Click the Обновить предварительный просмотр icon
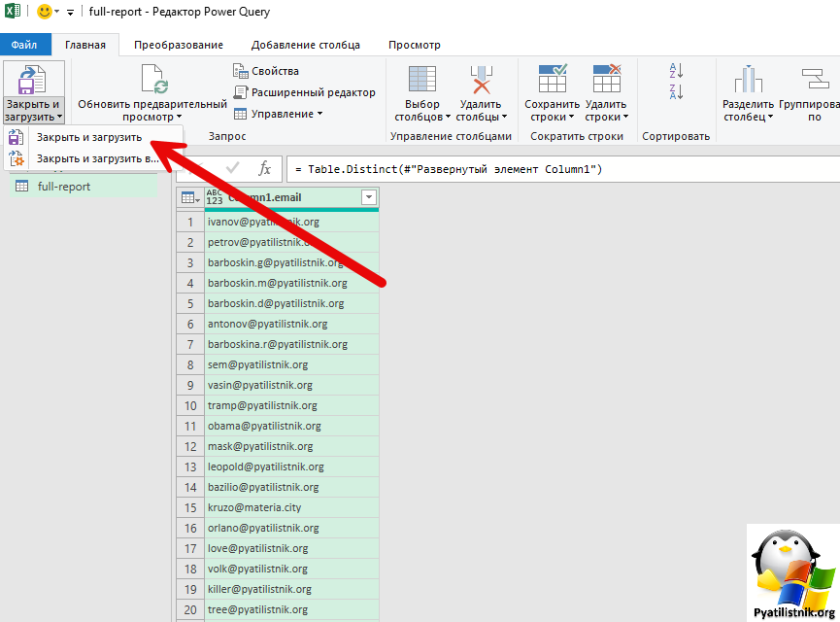The height and width of the screenshot is (622, 840). [154, 80]
